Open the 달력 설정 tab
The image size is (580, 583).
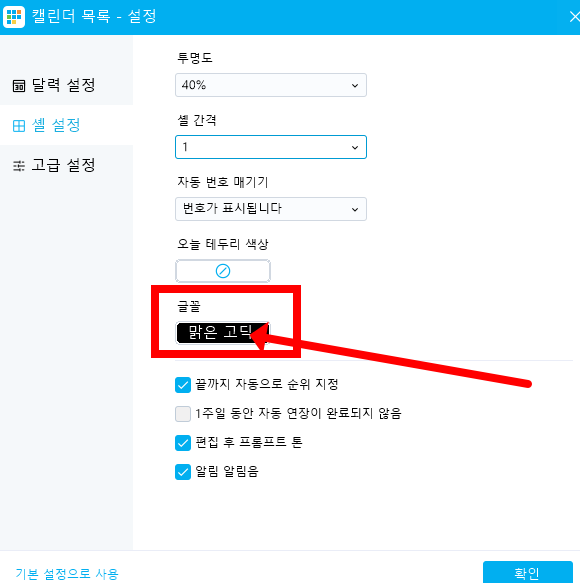click(x=66, y=85)
